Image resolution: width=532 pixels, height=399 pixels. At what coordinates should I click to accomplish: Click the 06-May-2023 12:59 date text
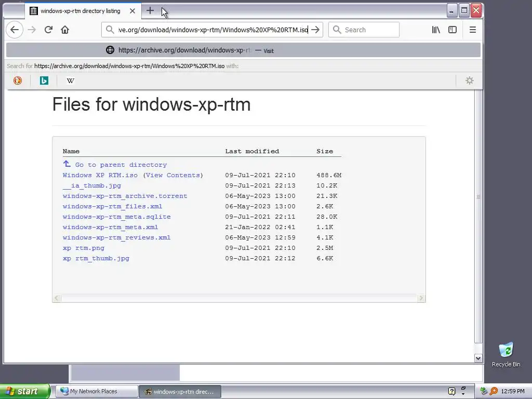coord(260,238)
